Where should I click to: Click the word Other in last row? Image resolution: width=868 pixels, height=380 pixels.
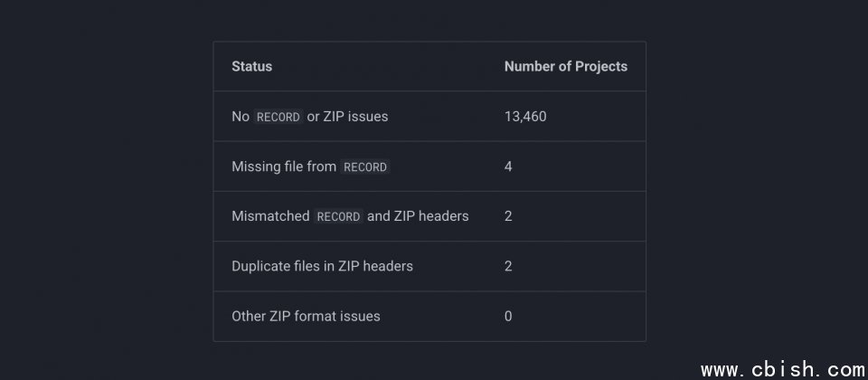[249, 316]
